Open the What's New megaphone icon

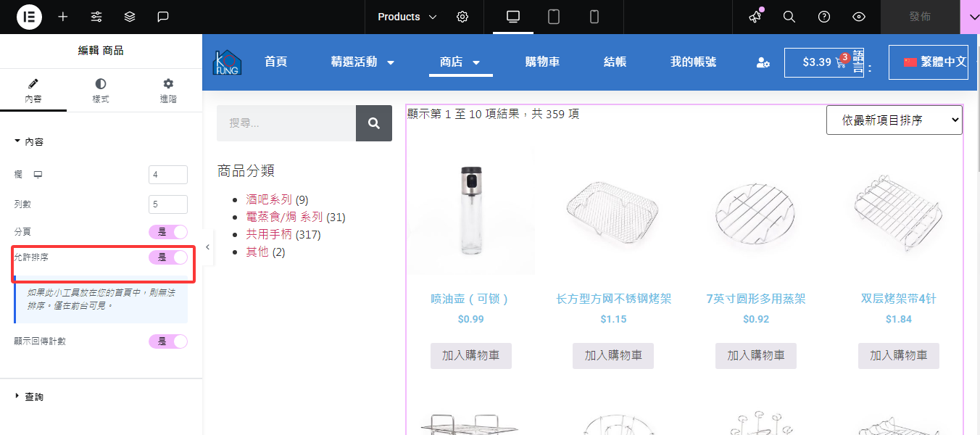[x=755, y=17]
